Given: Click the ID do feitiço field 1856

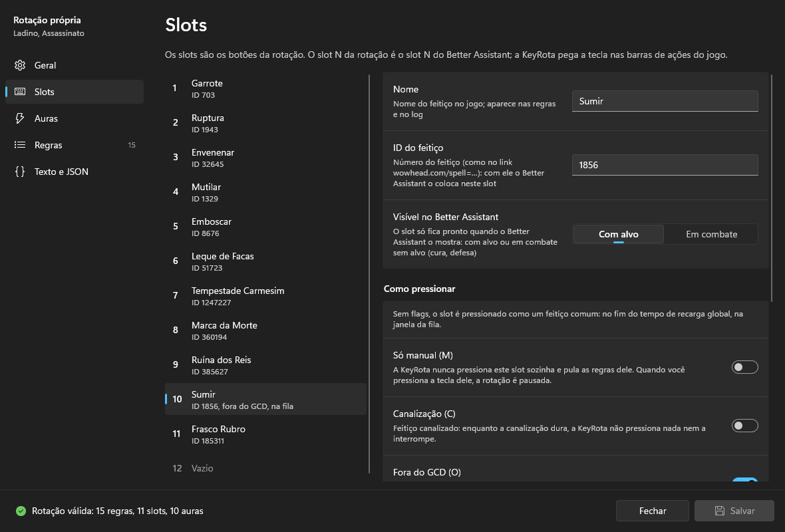Looking at the screenshot, I should click(665, 165).
